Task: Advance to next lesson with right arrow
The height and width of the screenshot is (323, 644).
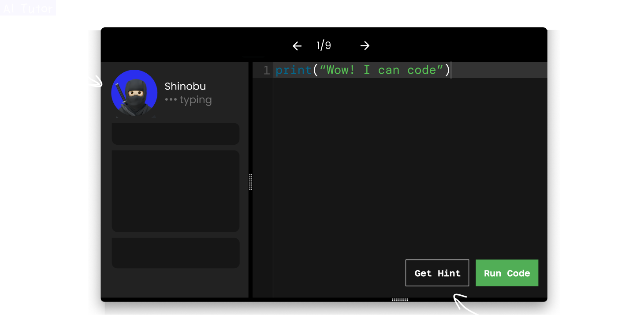Action: tap(365, 46)
